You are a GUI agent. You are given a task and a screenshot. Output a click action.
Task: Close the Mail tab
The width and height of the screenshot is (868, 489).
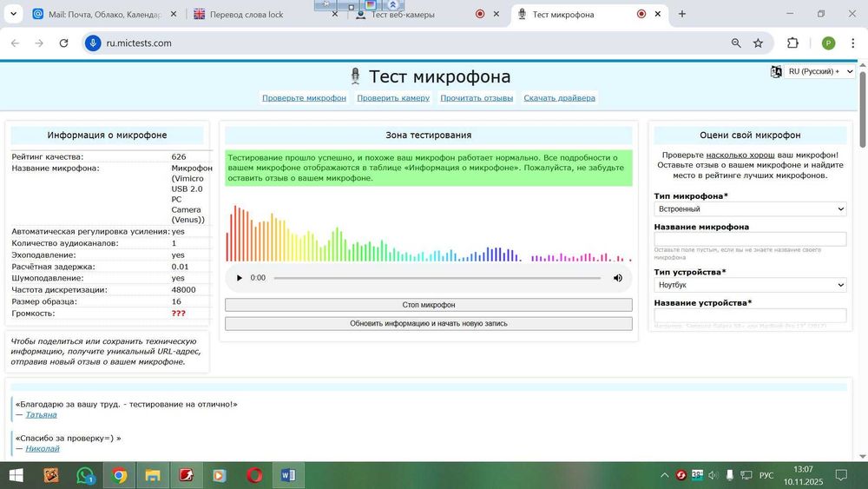click(174, 14)
